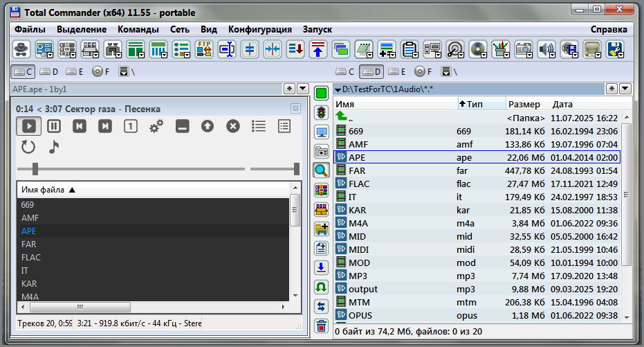This screenshot has height=347, width=644.
Task: Click the red down-arrow sort toolbar icon
Action: click(x=295, y=50)
